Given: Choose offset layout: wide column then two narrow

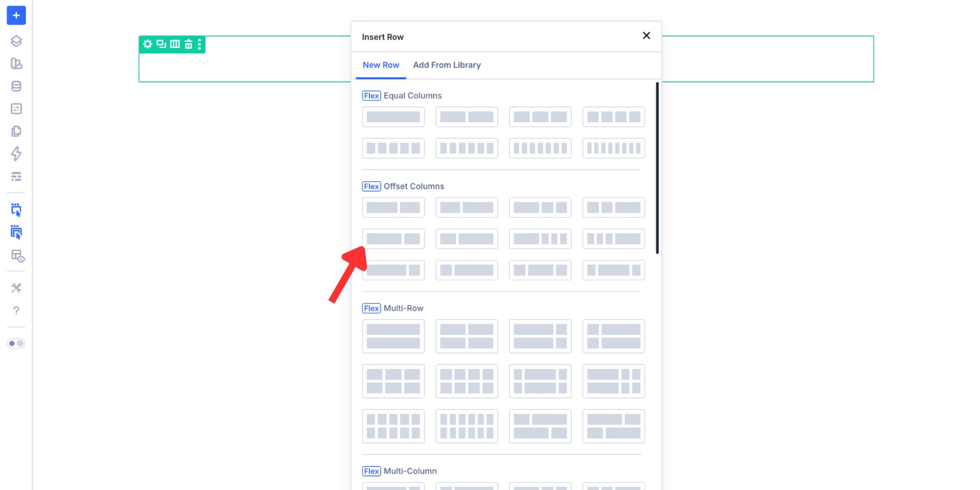Looking at the screenshot, I should click(x=540, y=207).
